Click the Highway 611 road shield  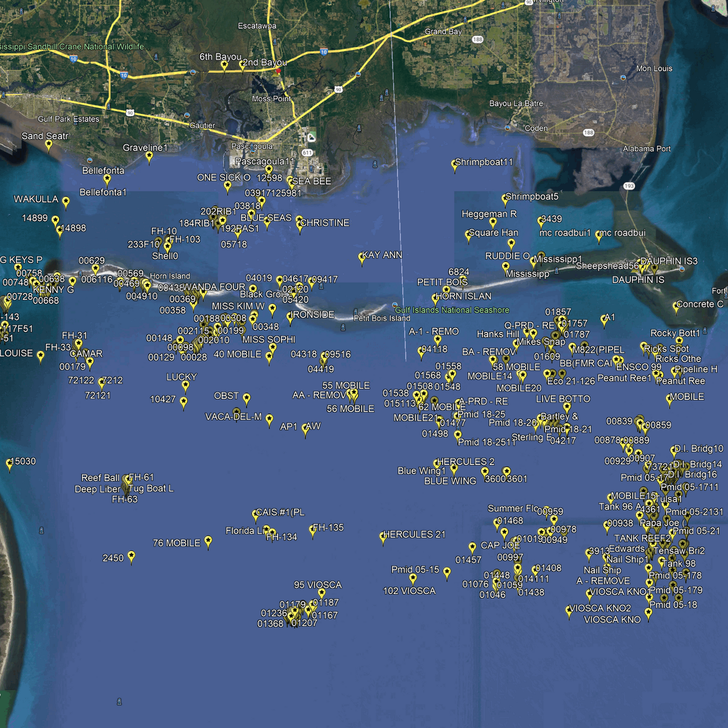(307, 153)
